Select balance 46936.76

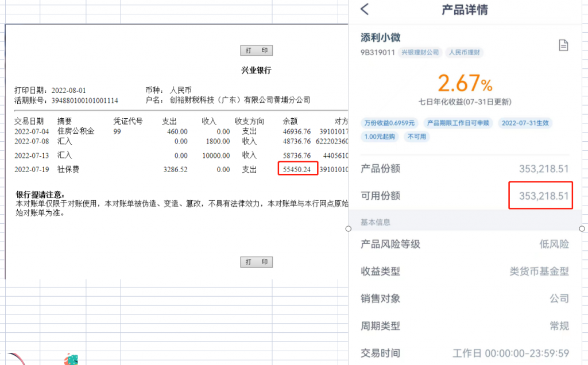297,131
